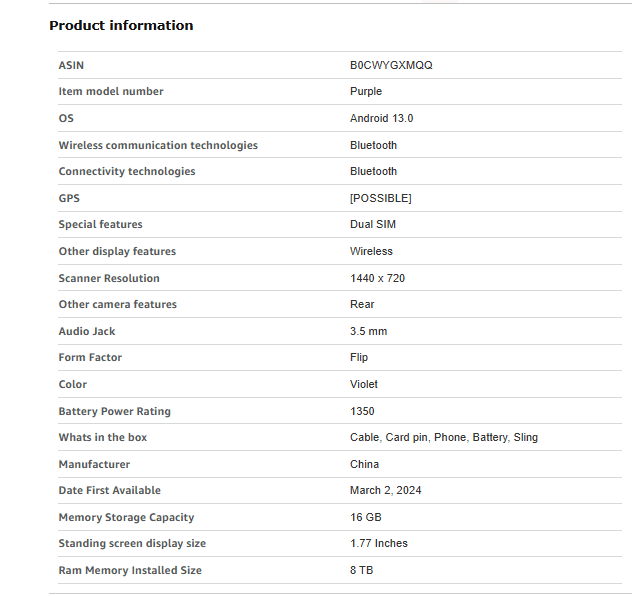Click the ASIN label
Viewport: 632px width, 596px height.
pyautogui.click(x=71, y=65)
